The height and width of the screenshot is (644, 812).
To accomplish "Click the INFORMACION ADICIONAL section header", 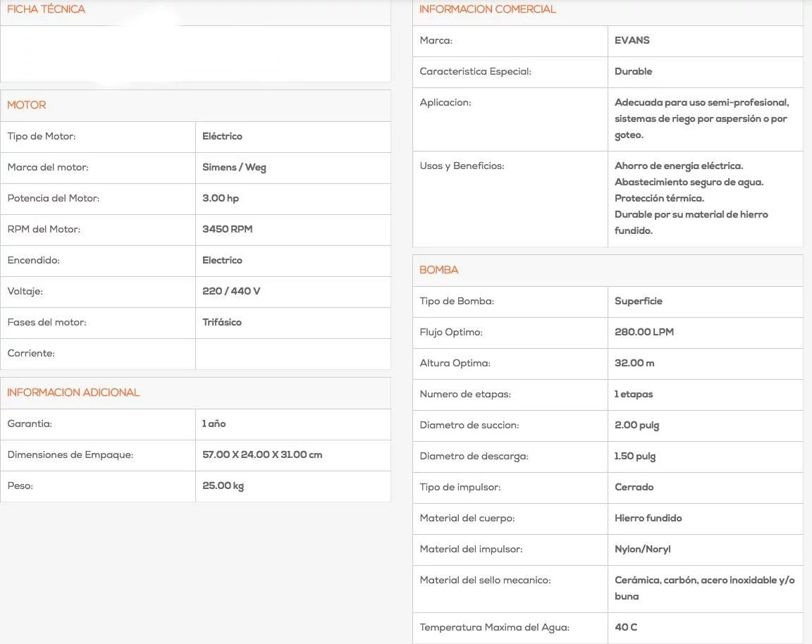I will click(73, 392).
